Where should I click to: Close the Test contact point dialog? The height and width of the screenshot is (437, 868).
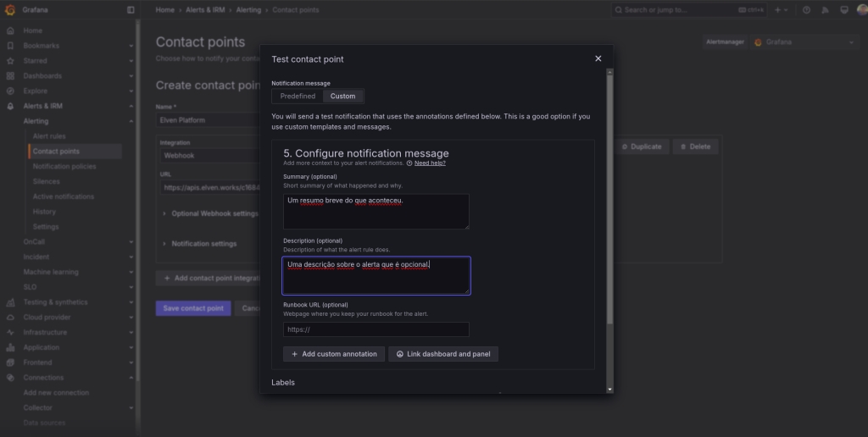(x=598, y=58)
